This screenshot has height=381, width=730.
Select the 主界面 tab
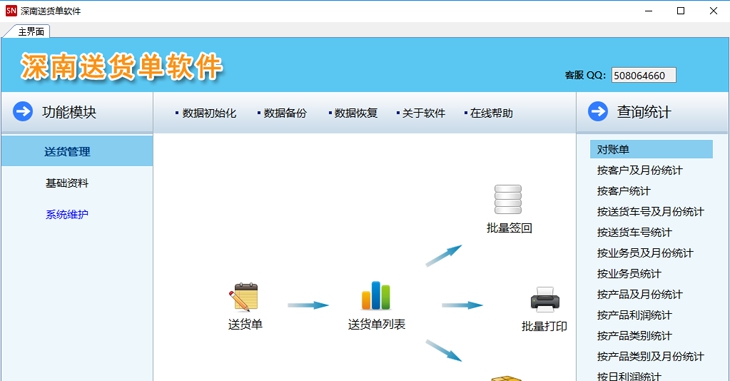[31, 32]
